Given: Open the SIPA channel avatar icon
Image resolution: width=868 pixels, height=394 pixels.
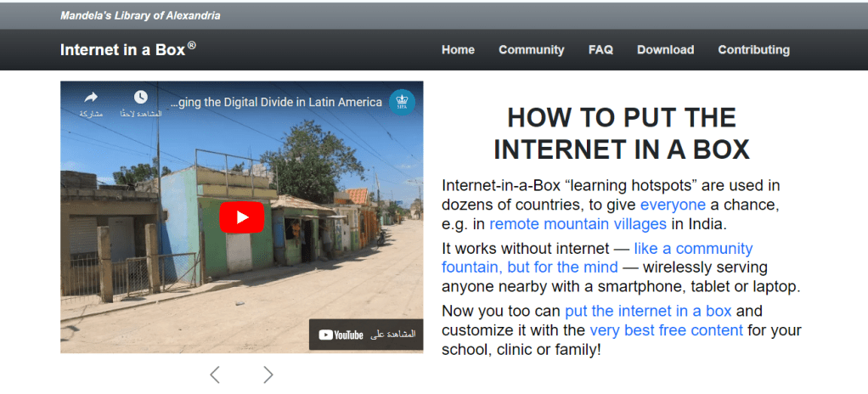Looking at the screenshot, I should coord(402,103).
